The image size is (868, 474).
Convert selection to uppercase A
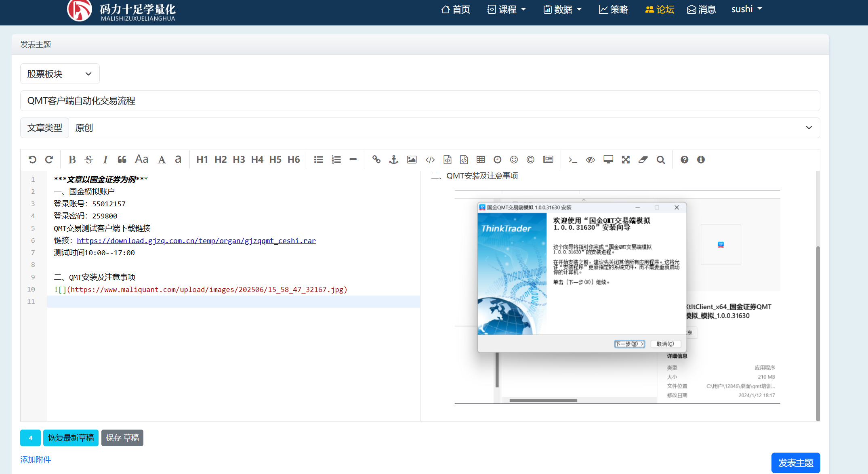click(162, 159)
